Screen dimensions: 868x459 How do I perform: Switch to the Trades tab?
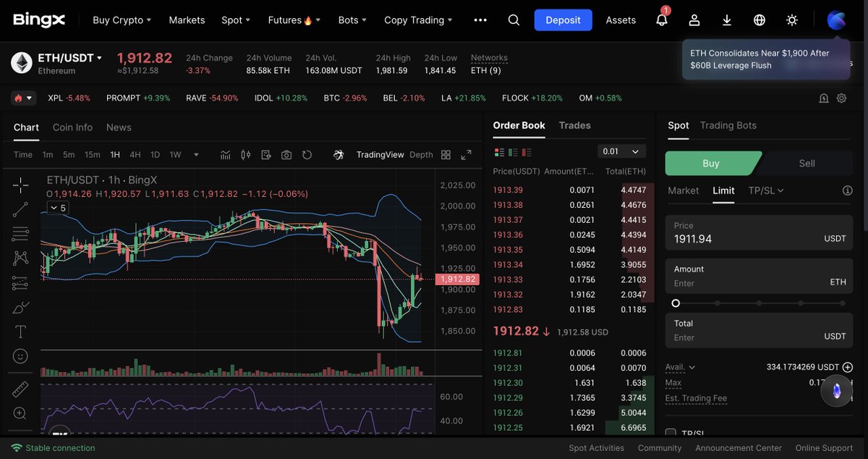pyautogui.click(x=575, y=125)
